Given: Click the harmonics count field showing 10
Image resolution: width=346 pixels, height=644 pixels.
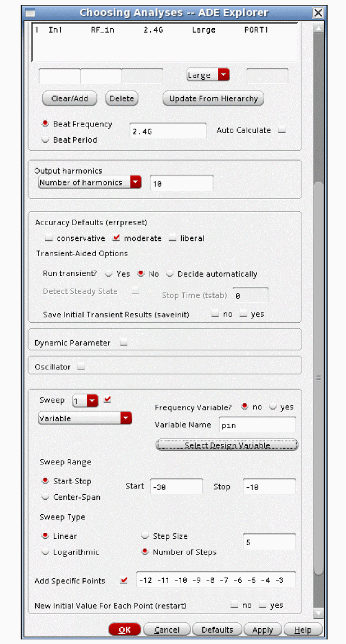Looking at the screenshot, I should click(x=182, y=183).
